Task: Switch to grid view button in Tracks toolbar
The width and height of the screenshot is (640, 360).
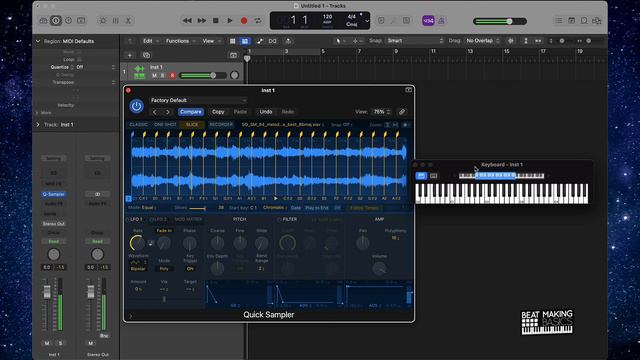Action: [x=233, y=41]
